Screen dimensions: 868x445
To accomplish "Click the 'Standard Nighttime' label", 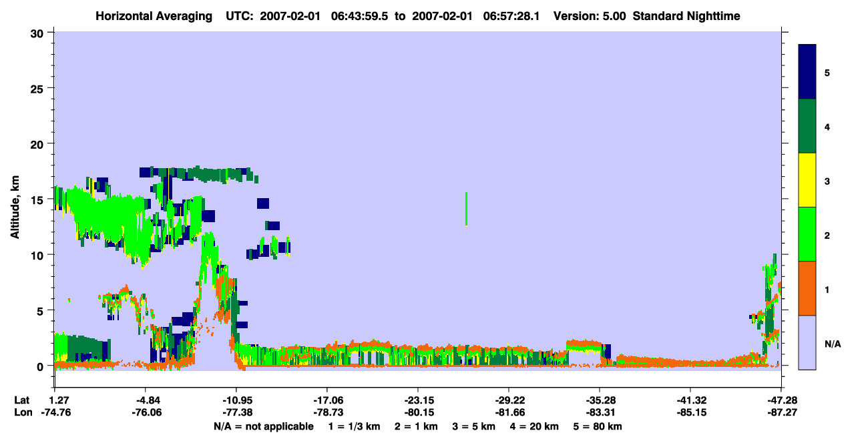I will (x=686, y=16).
